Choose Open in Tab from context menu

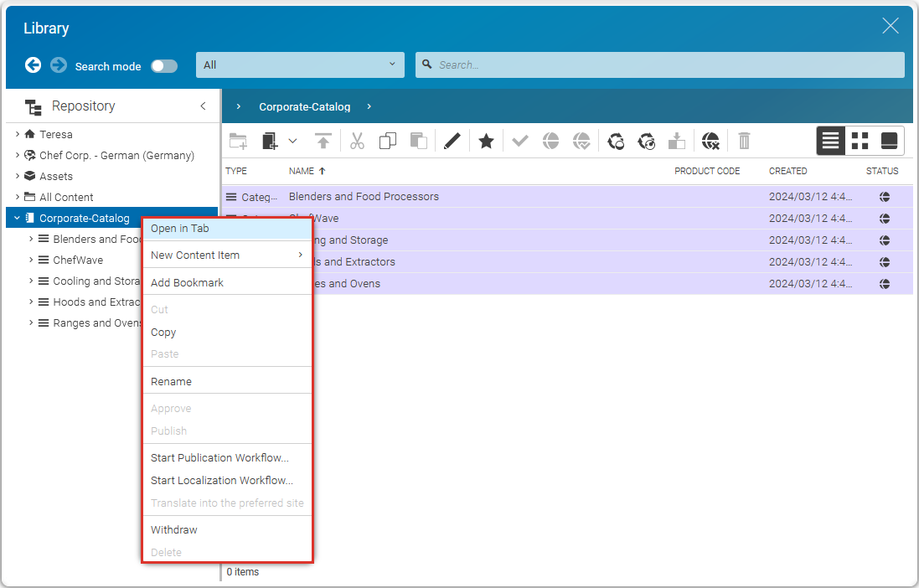tap(180, 229)
